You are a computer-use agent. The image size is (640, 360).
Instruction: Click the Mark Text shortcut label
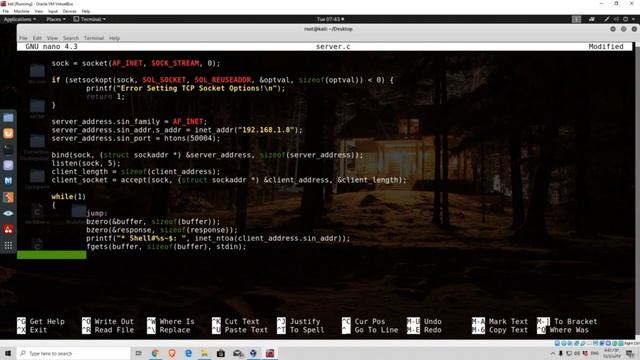click(508, 322)
